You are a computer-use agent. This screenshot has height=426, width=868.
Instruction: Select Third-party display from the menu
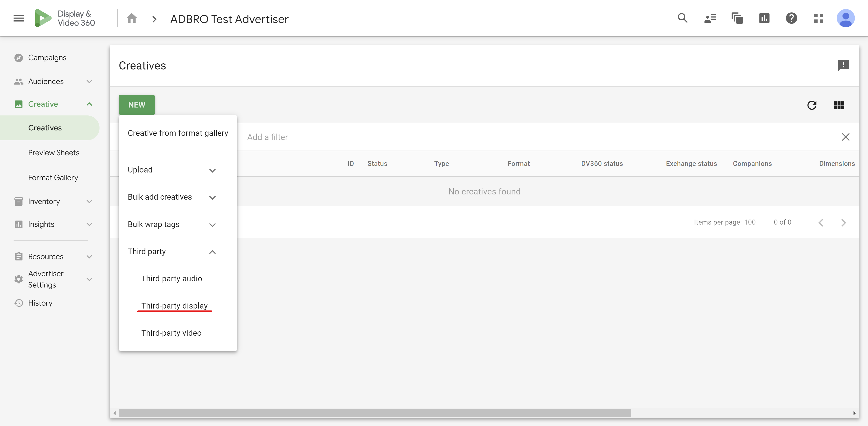pos(174,306)
